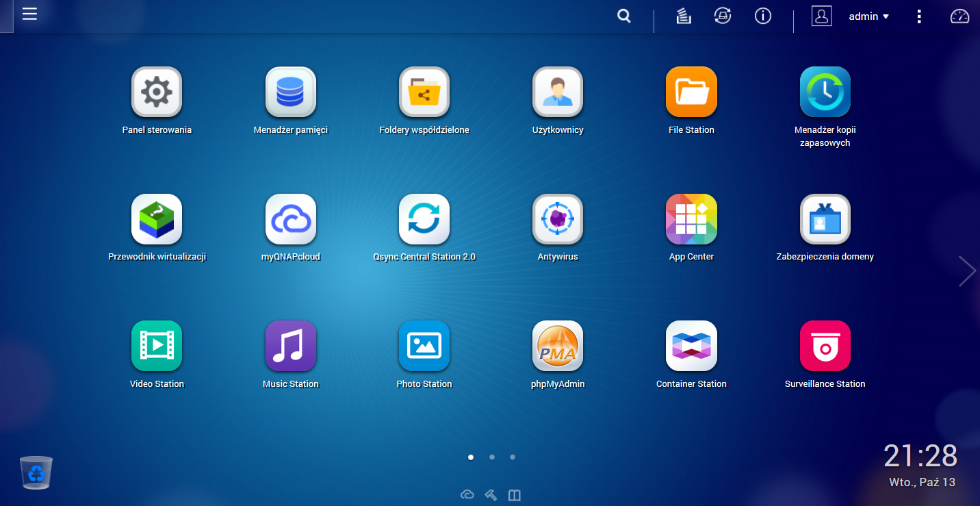The height and width of the screenshot is (506, 980).
Task: Open App Center
Action: coord(691,219)
